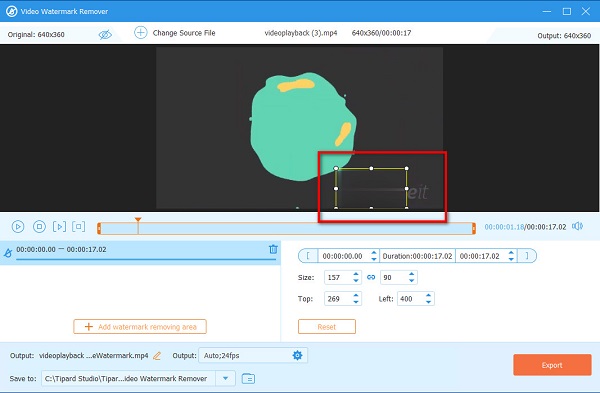The image size is (600, 393).
Task: Open output settings with gear icon
Action: click(x=297, y=355)
